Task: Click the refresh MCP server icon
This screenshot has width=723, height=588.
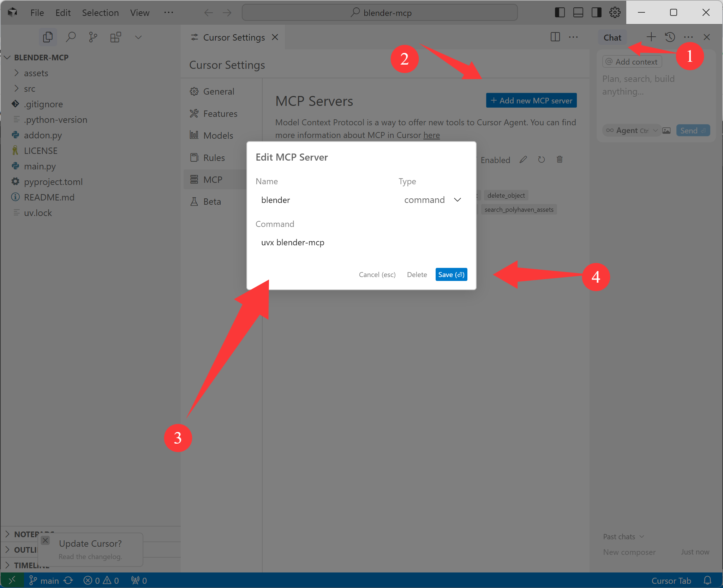Action: [x=540, y=160]
